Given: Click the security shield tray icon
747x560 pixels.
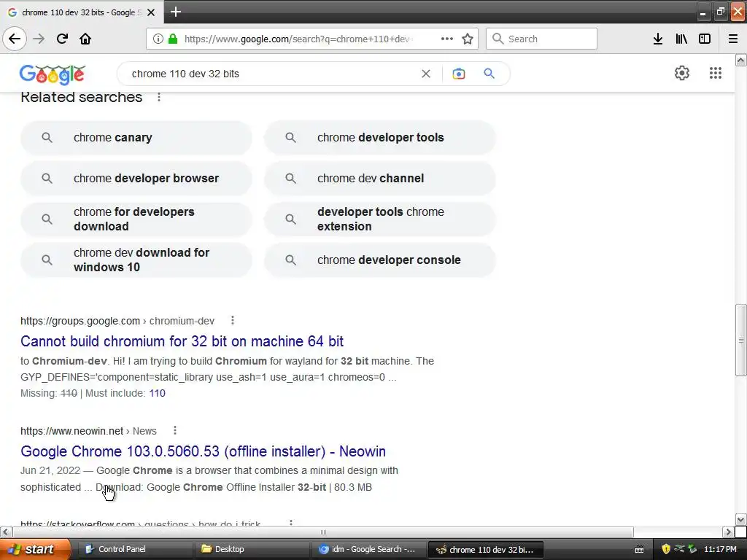Looking at the screenshot, I should click(666, 549).
